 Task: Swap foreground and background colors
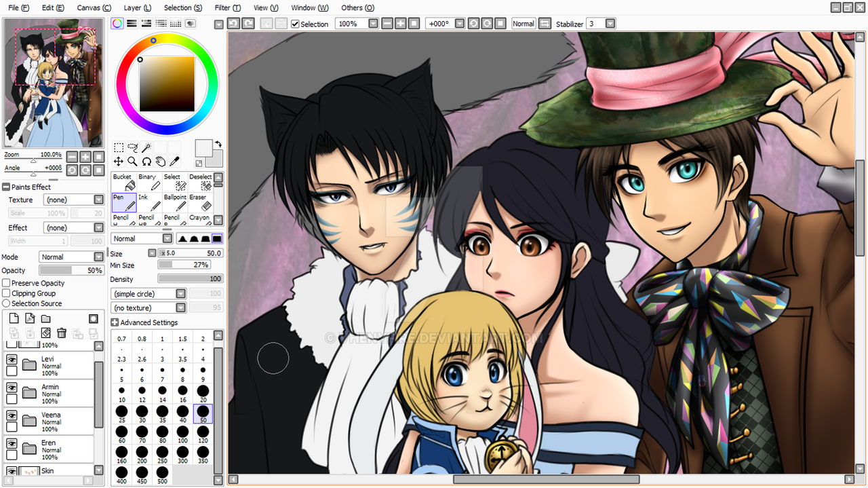218,144
